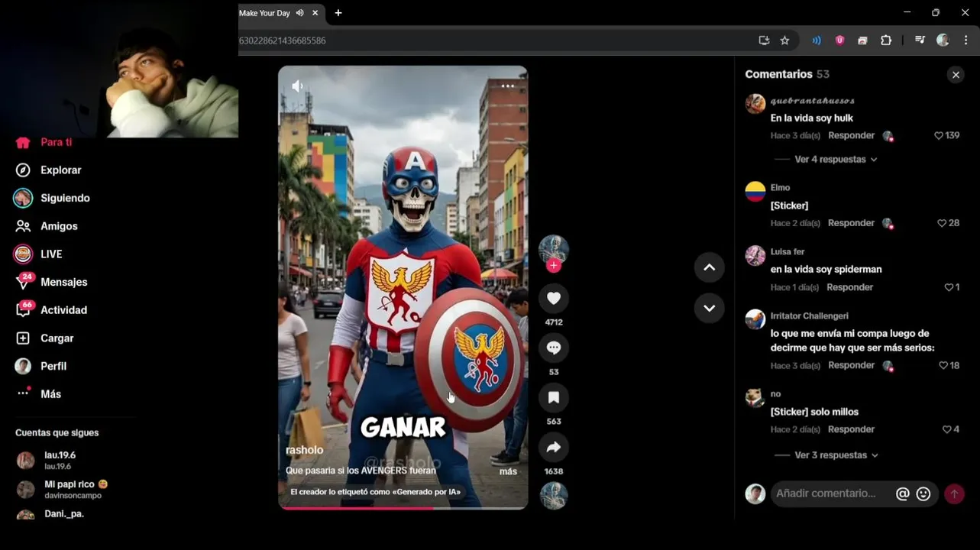Insert a mention with the @ icon
This screenshot has width=980, height=550.
(902, 494)
